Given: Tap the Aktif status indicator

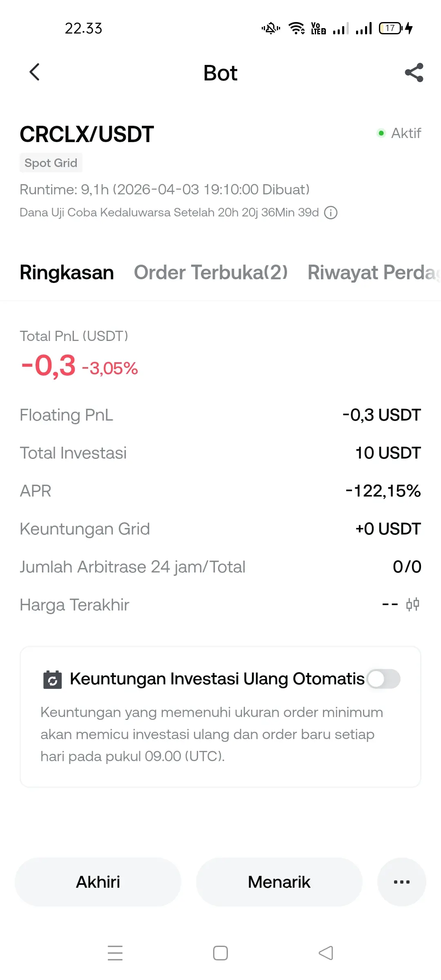Looking at the screenshot, I should pos(399,133).
